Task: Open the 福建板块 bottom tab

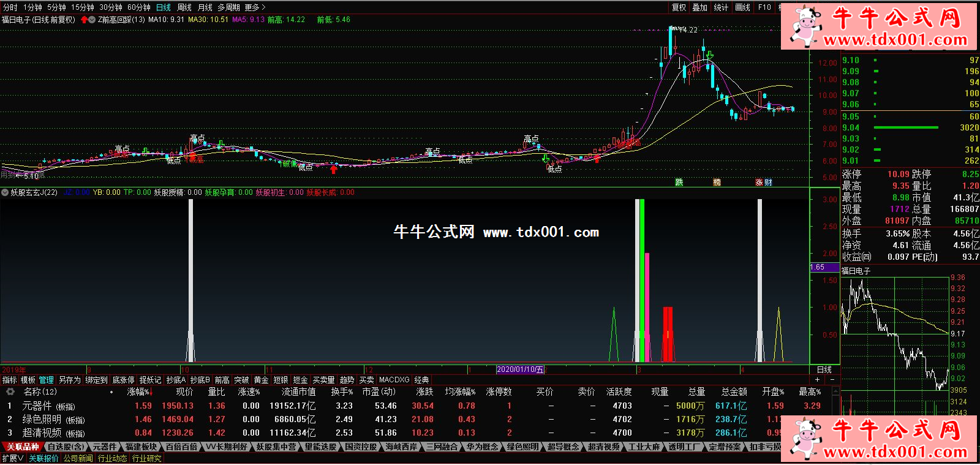Action: click(141, 447)
